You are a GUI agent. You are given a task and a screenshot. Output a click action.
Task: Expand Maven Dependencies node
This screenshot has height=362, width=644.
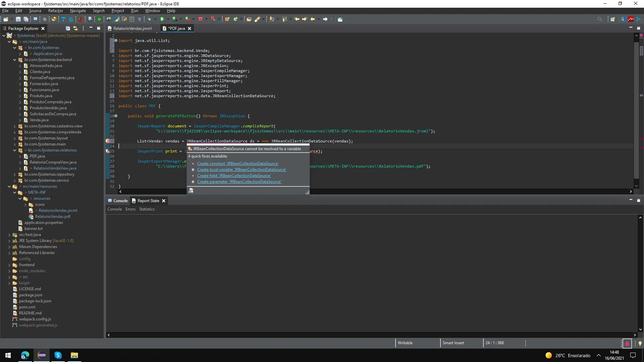9,247
